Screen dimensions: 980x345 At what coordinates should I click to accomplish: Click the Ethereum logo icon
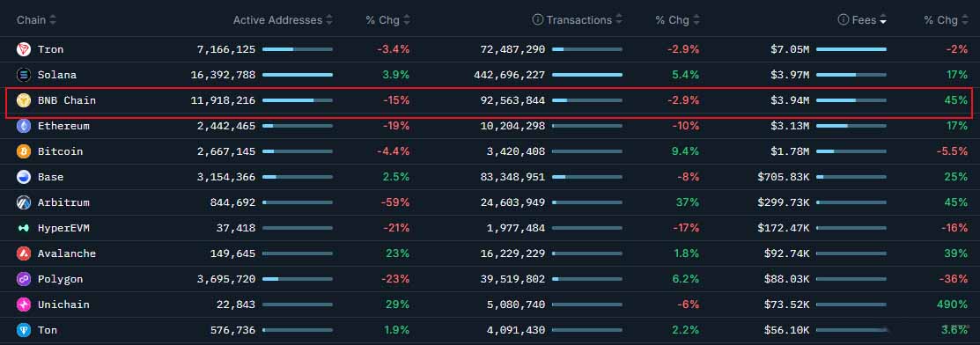click(x=24, y=126)
